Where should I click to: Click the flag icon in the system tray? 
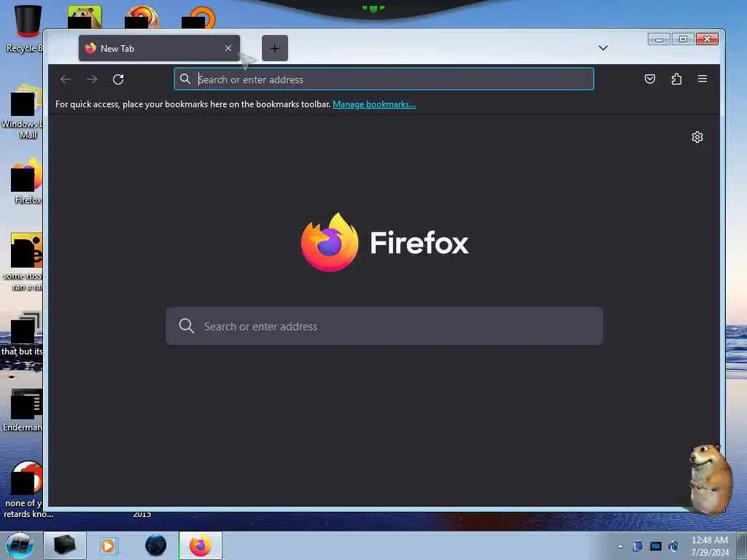(638, 546)
